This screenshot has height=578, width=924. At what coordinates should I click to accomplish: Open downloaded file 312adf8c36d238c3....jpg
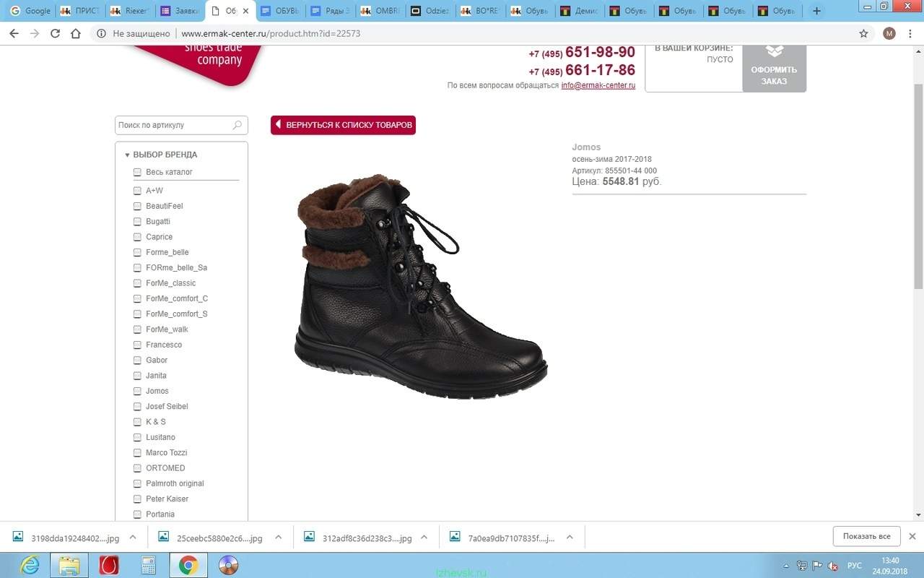coord(358,538)
